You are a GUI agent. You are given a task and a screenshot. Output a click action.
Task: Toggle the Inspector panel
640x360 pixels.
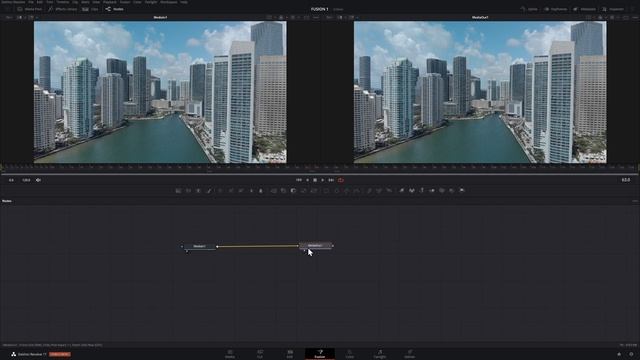tap(613, 9)
